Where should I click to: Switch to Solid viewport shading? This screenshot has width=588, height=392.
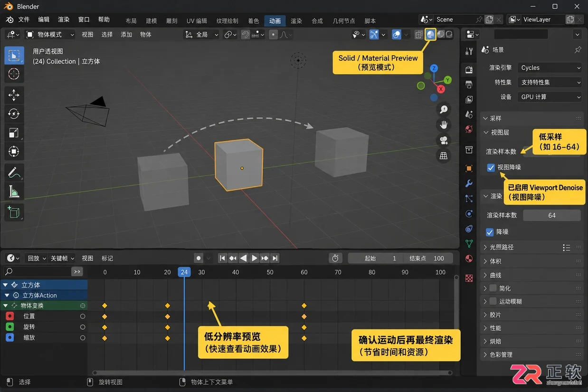click(x=430, y=34)
